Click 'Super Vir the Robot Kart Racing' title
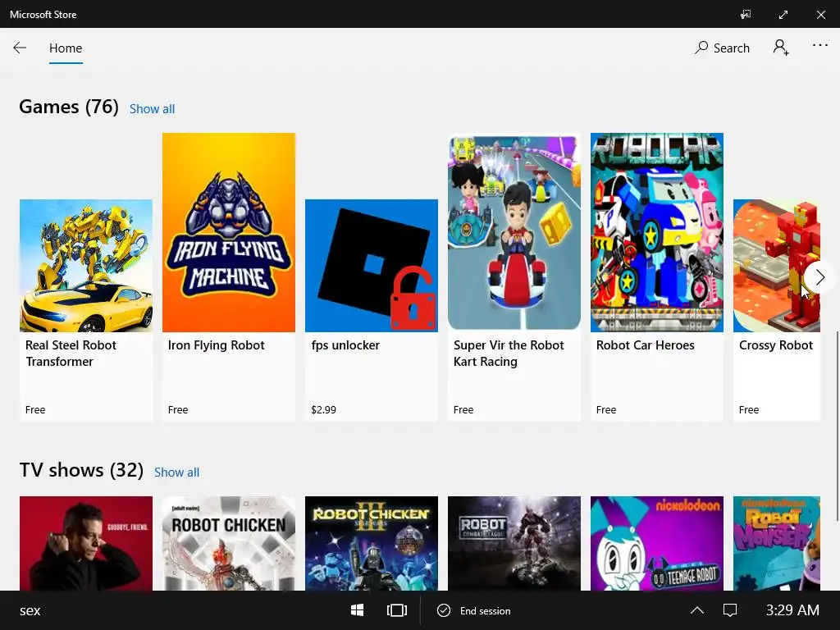The height and width of the screenshot is (630, 840). (x=509, y=354)
